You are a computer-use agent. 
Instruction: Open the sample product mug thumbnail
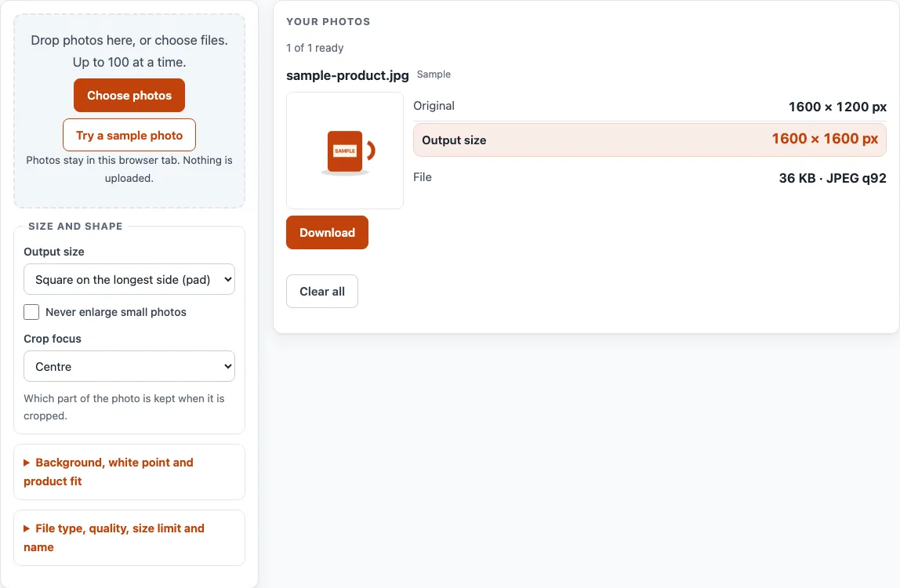(345, 151)
